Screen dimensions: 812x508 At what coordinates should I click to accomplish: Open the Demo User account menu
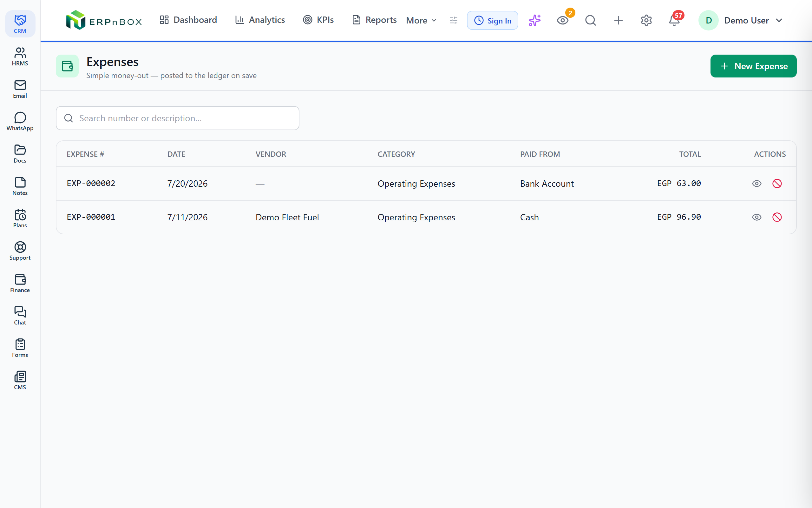pyautogui.click(x=741, y=21)
